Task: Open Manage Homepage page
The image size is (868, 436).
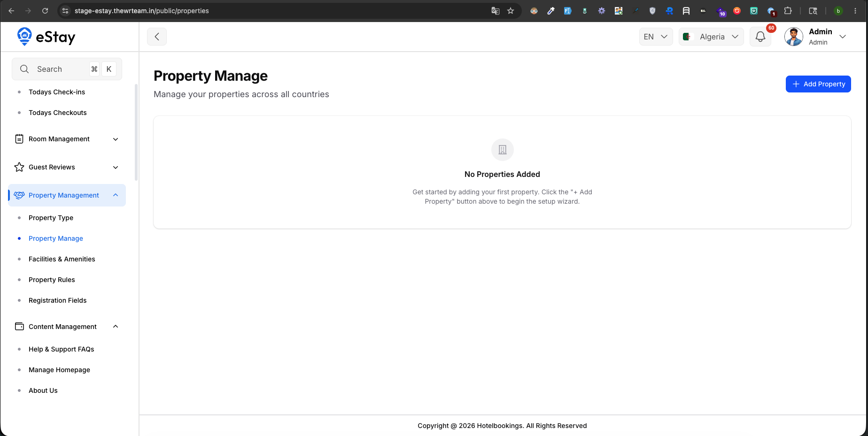Action: coord(59,370)
